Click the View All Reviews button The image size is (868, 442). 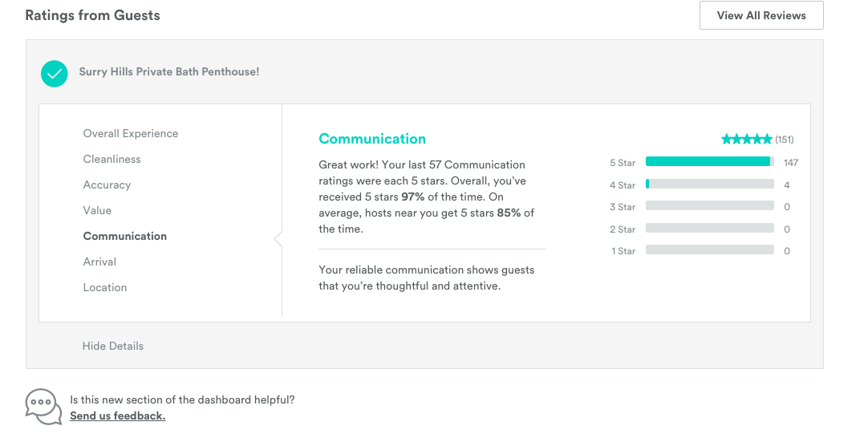tap(761, 15)
